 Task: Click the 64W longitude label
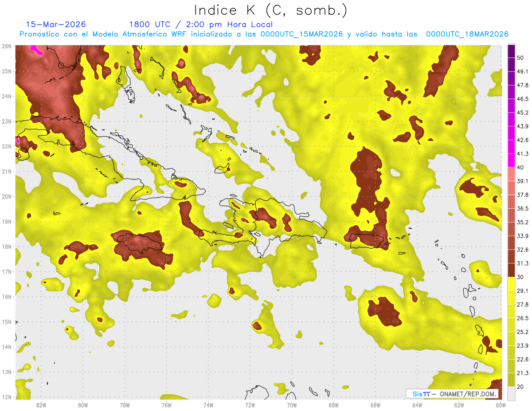point(417,405)
